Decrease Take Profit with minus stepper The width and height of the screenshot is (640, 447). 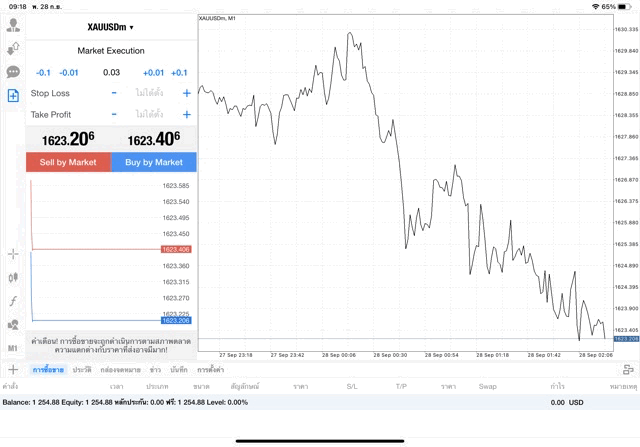click(x=114, y=115)
